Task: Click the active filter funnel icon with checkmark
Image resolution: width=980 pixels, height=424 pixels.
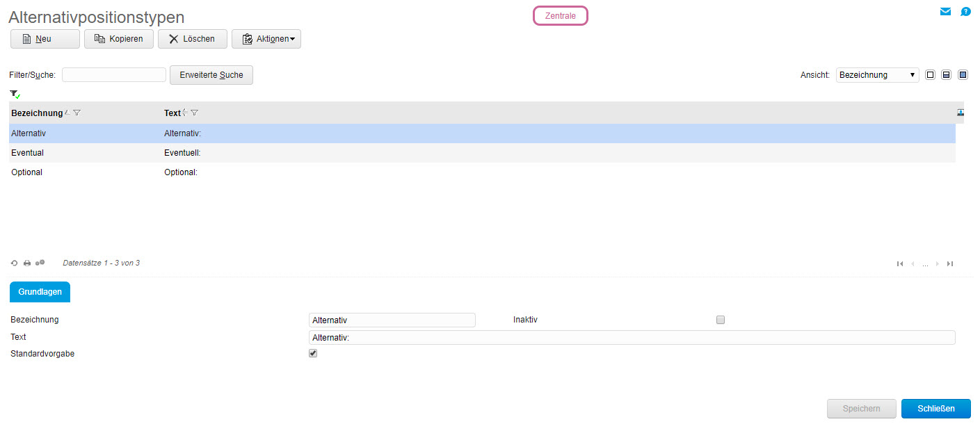Action: (15, 94)
